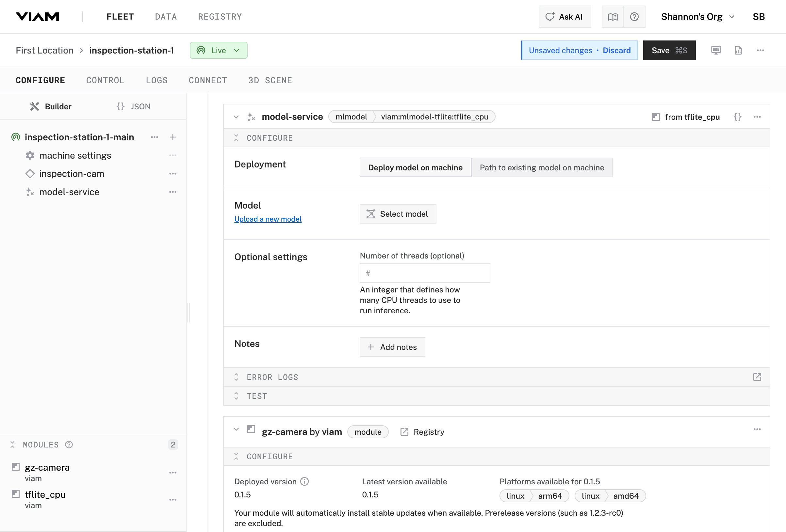Click the Upload a new model link
Image resolution: width=786 pixels, height=532 pixels.
tap(268, 219)
